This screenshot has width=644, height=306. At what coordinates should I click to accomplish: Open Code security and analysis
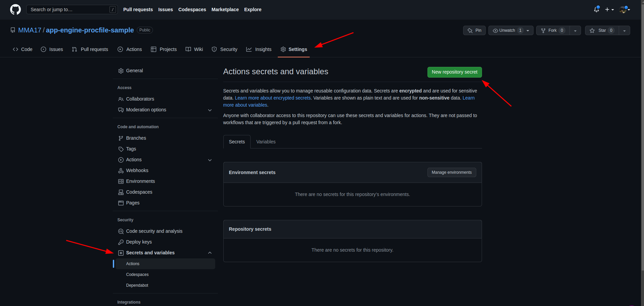(x=154, y=231)
